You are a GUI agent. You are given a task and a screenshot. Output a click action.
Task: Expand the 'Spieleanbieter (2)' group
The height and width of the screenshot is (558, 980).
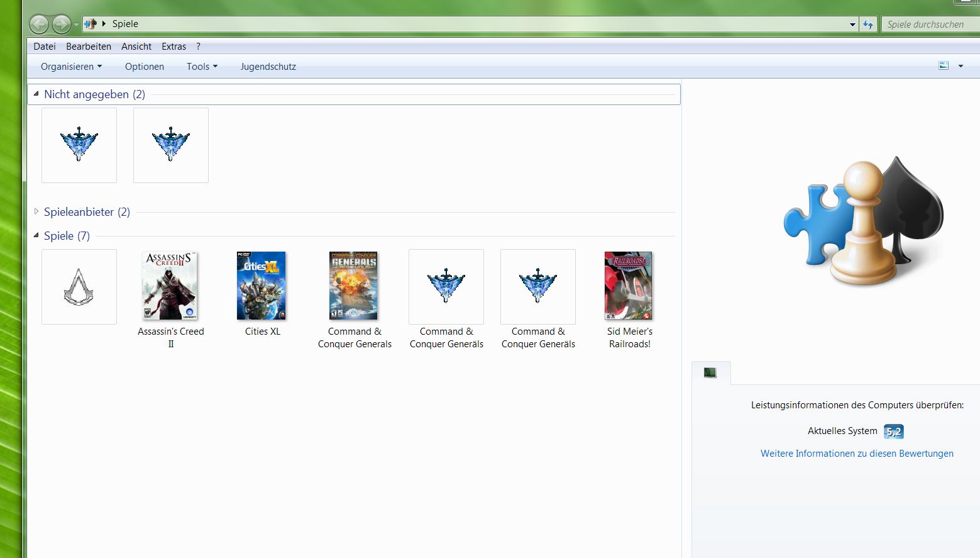[36, 211]
